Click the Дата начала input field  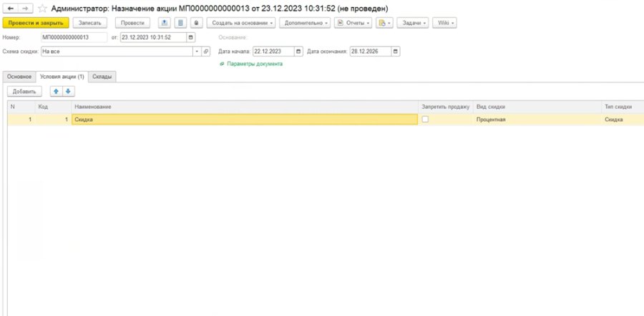tap(273, 52)
